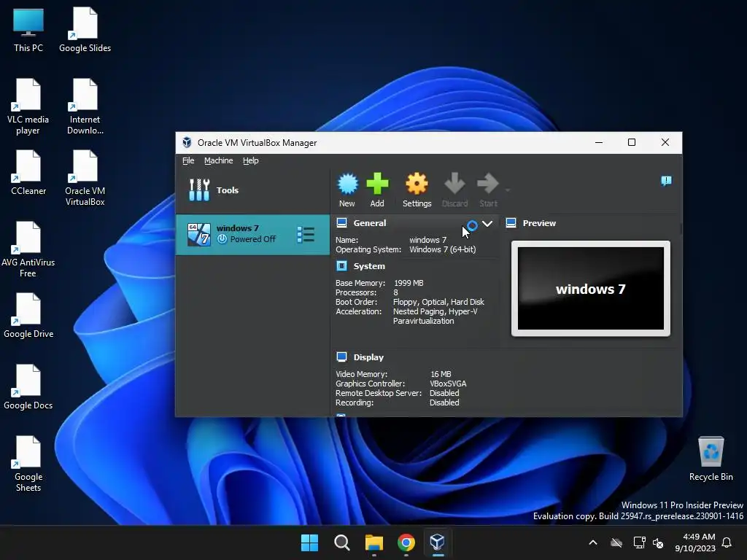Screen dimensions: 747x560
Task: Click the Preview section header
Action: (539, 223)
